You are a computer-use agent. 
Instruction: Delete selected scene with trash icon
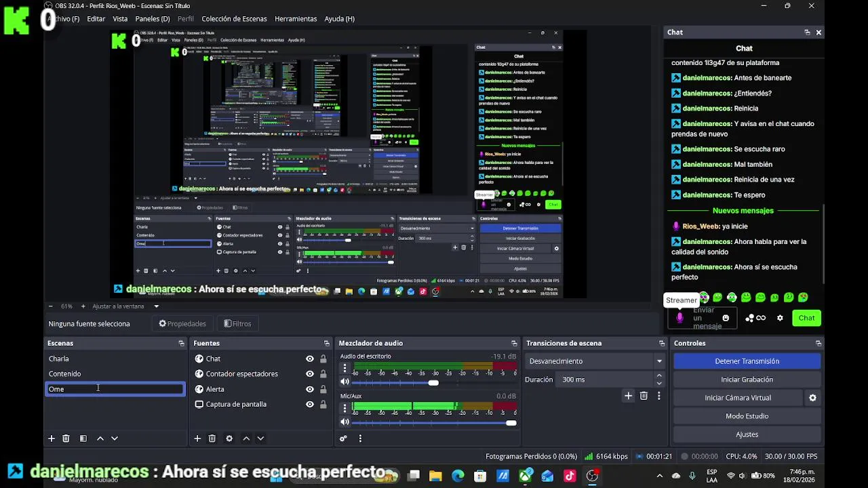click(66, 439)
